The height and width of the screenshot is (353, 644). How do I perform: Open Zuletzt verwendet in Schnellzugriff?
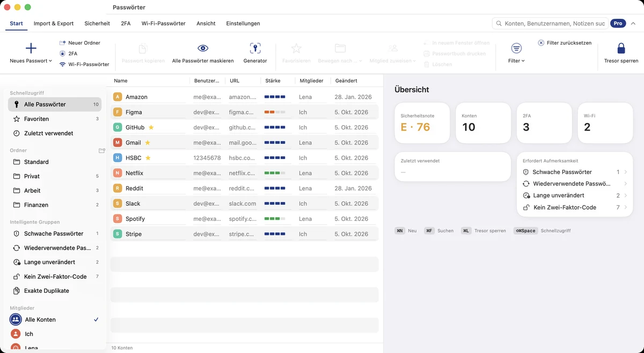coord(55,133)
